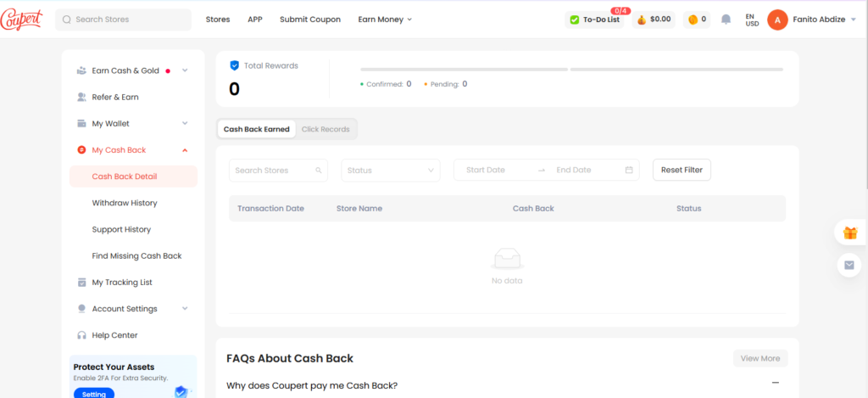
Task: Click the floating envelope message icon
Action: (849, 266)
